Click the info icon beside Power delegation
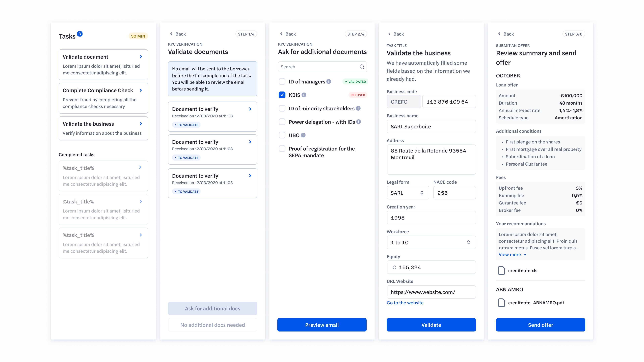This screenshot has width=644, height=362. pos(359,122)
